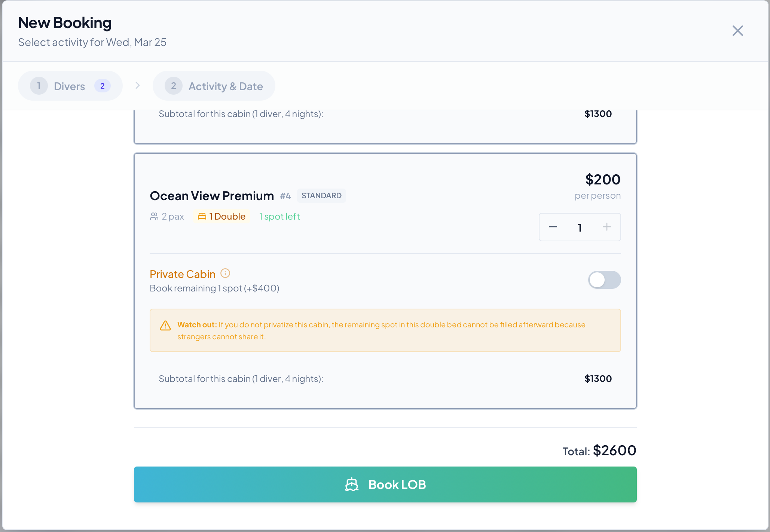Image resolution: width=770 pixels, height=532 pixels.
Task: Go to the Divers step
Action: [x=70, y=86]
